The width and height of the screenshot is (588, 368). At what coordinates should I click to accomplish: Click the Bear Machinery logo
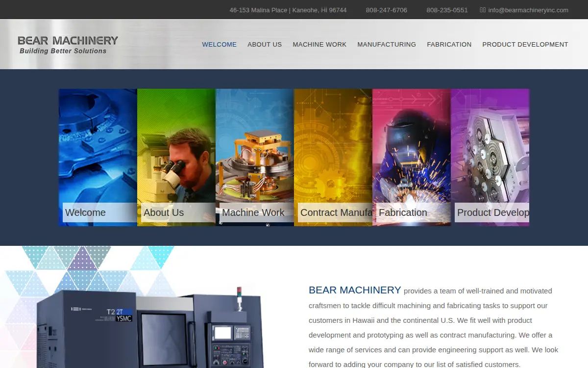point(68,44)
